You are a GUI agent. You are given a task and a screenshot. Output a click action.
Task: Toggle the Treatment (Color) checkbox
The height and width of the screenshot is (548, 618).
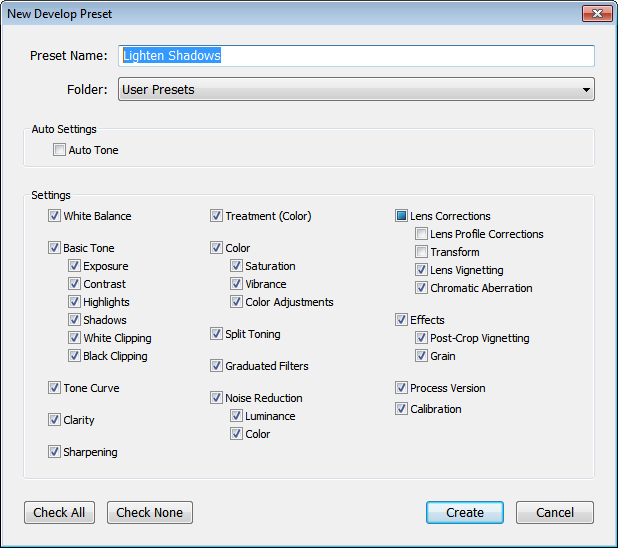pyautogui.click(x=216, y=216)
